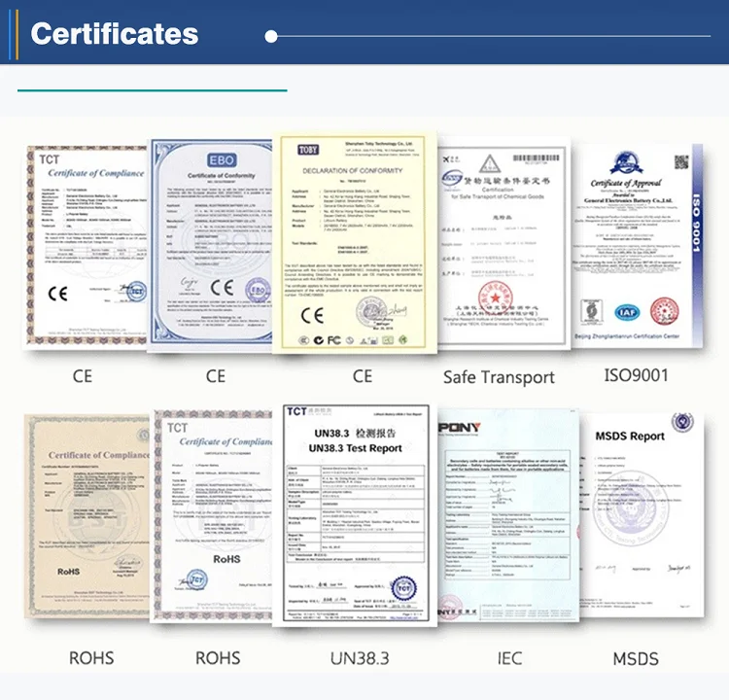This screenshot has height=700, width=729.
Task: Open the TCT RoHS Certificate of Compliance
Action: tap(212, 515)
